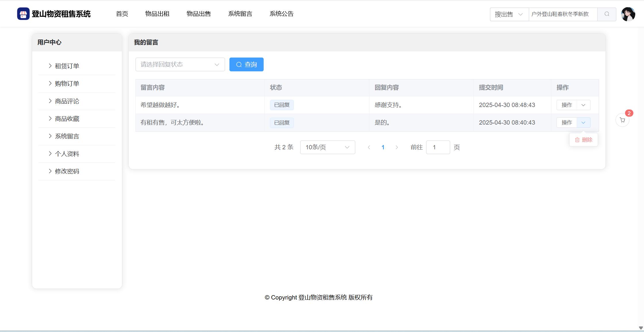Click the 查询 button

click(246, 64)
